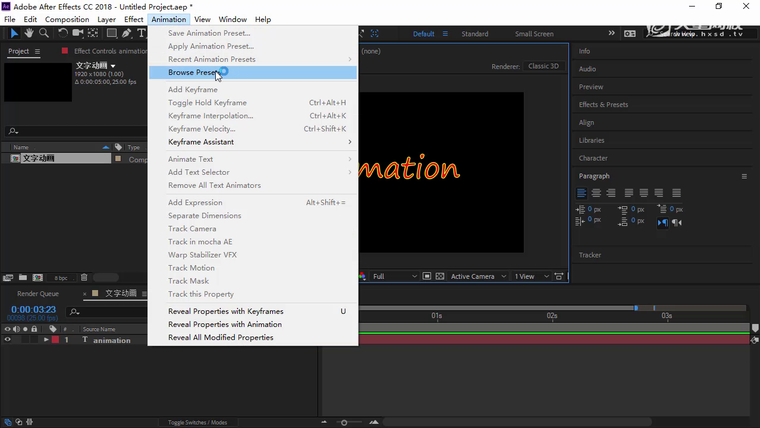Switch to Standard workspace

pos(474,34)
